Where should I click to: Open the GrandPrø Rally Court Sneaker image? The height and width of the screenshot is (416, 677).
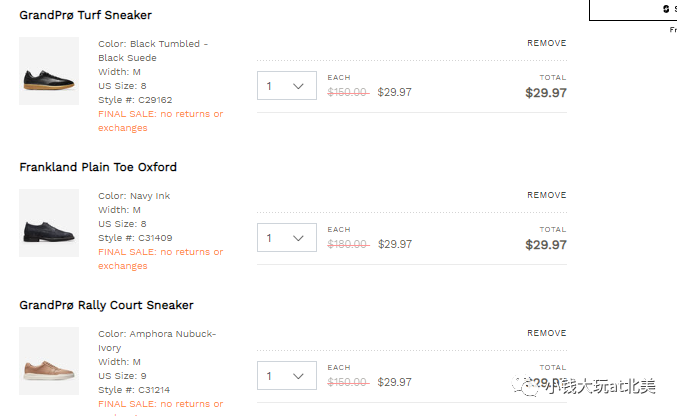tap(49, 361)
